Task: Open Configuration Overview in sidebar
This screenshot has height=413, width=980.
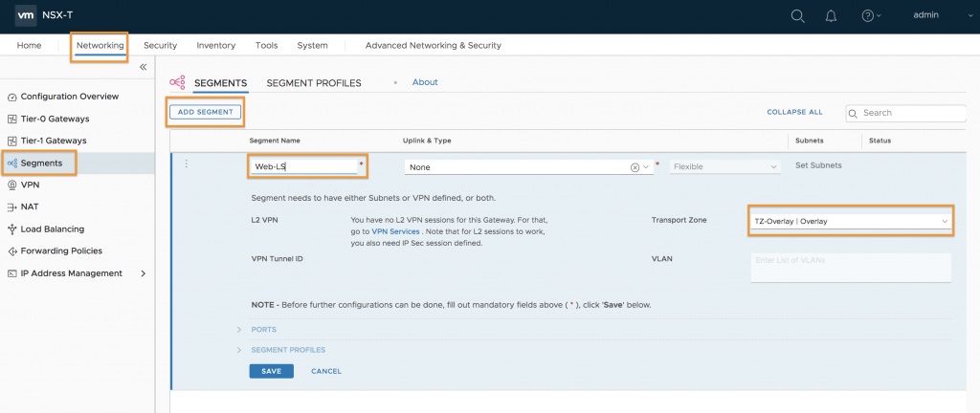Action: 69,97
